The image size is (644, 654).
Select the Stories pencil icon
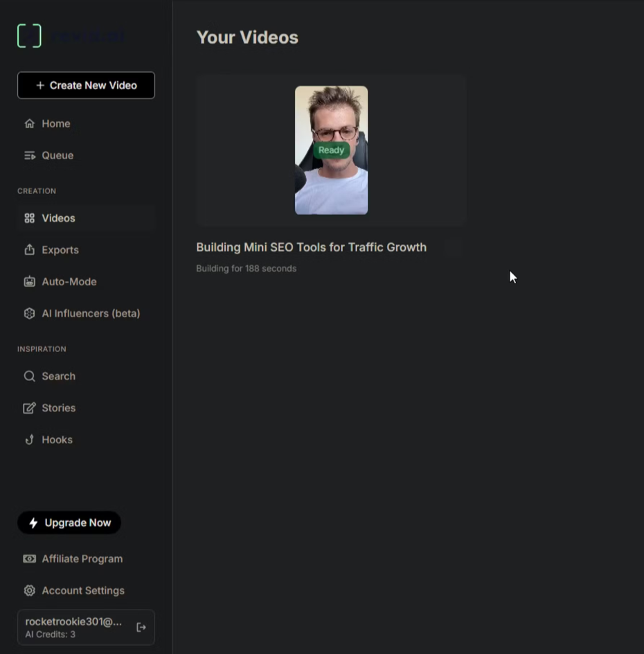29,407
